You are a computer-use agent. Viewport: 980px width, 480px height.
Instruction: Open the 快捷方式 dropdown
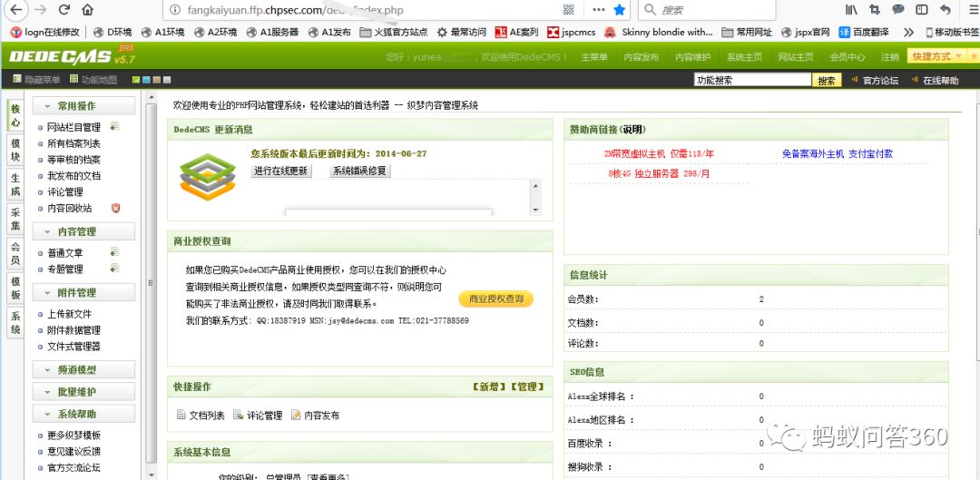pyautogui.click(x=936, y=56)
